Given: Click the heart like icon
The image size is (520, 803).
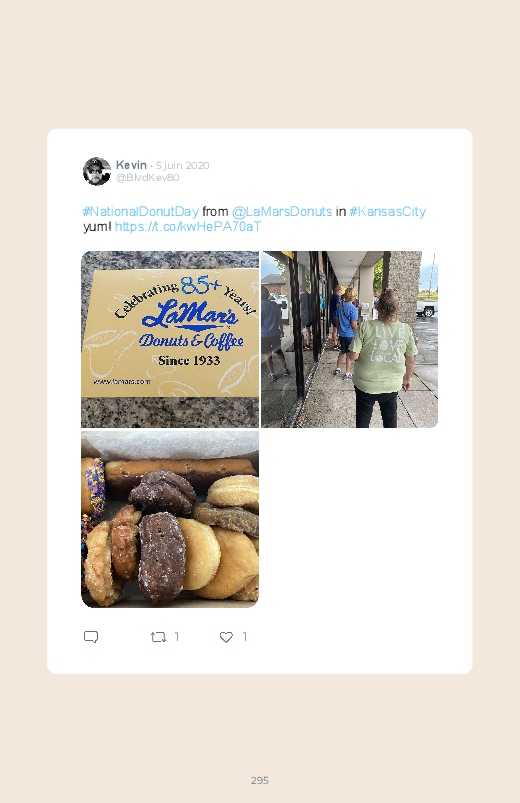Looking at the screenshot, I should coord(226,637).
